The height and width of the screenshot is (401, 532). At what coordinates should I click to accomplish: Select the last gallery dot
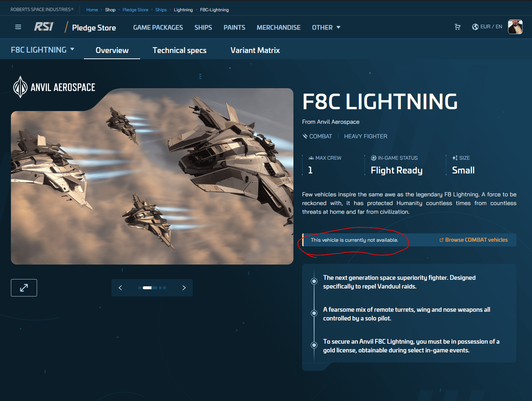165,288
